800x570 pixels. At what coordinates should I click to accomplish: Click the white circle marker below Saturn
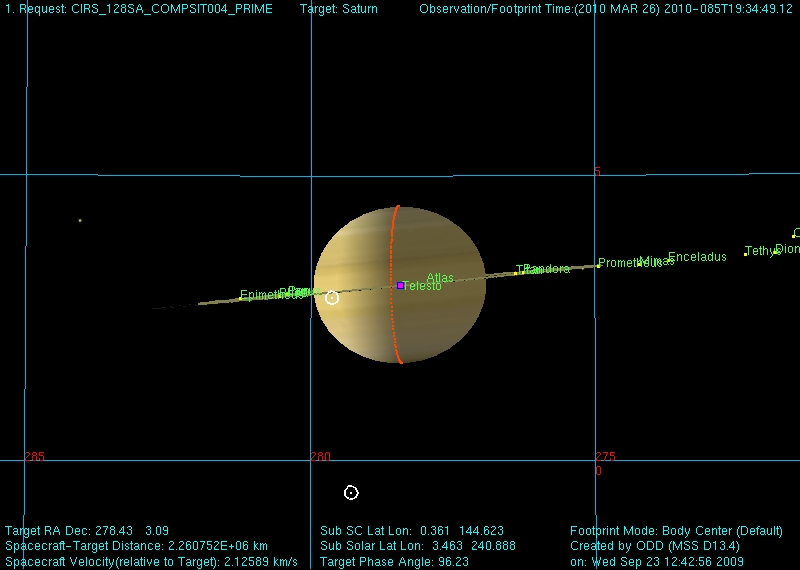pos(351,492)
